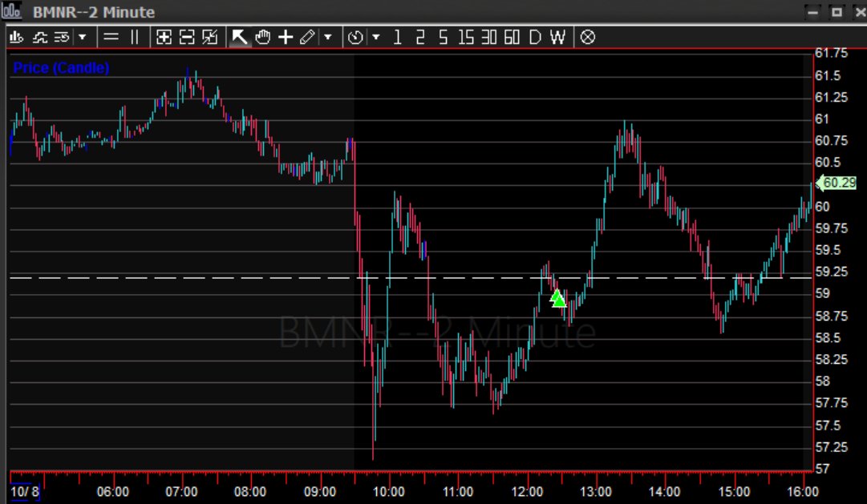Click the chart settings list icon

pyautogui.click(x=62, y=37)
